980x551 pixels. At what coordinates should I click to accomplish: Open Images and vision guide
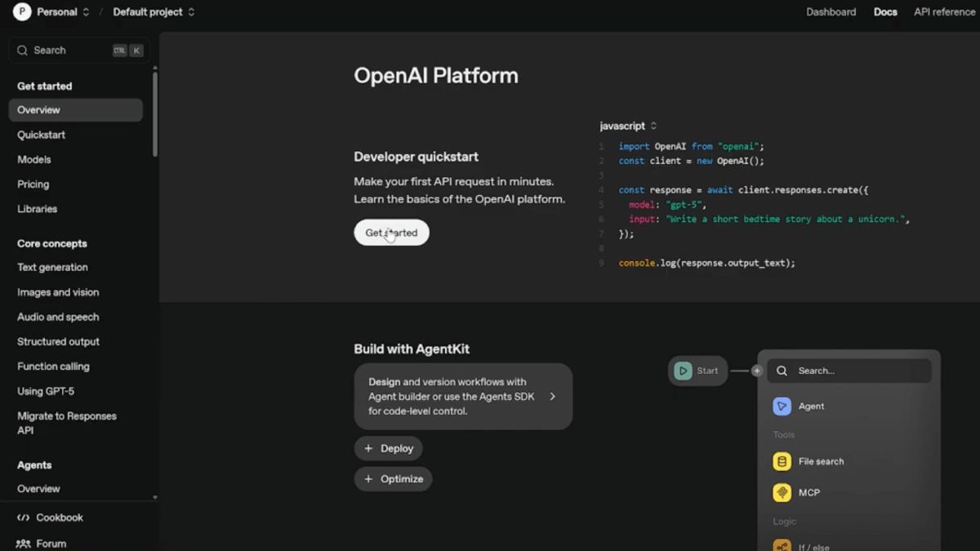click(58, 292)
